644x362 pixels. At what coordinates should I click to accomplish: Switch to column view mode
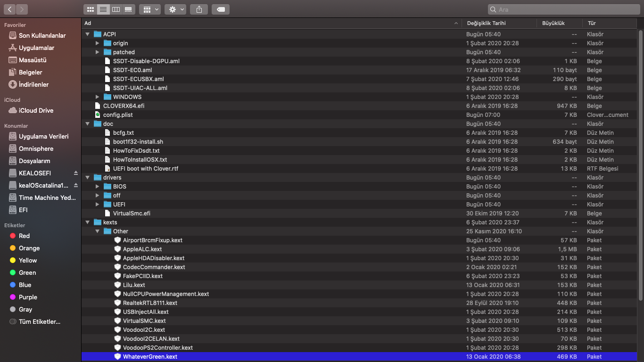(x=116, y=9)
